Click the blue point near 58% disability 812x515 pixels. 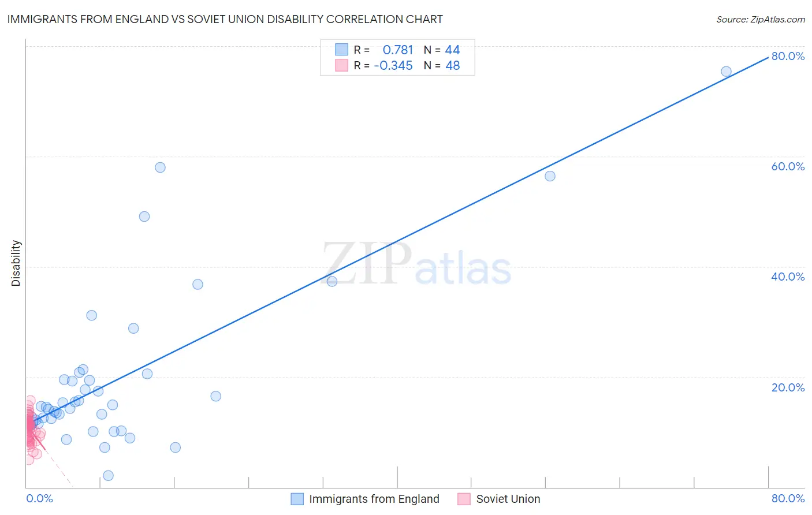pos(160,167)
